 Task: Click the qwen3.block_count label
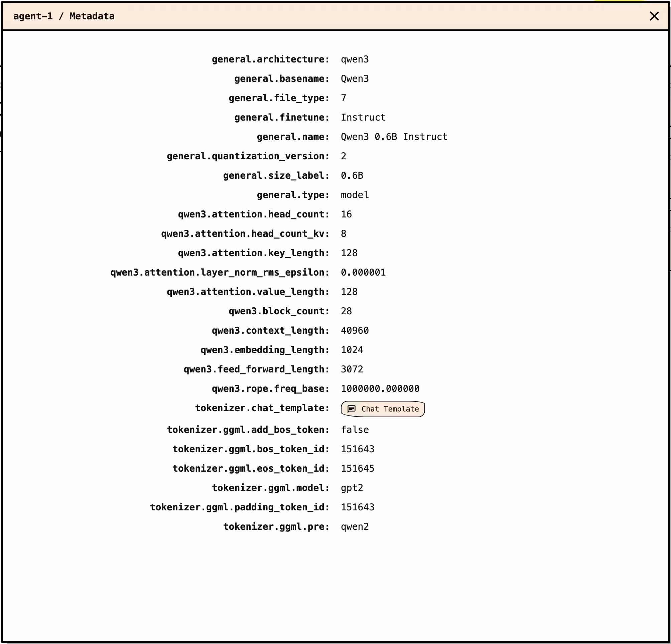pos(279,311)
